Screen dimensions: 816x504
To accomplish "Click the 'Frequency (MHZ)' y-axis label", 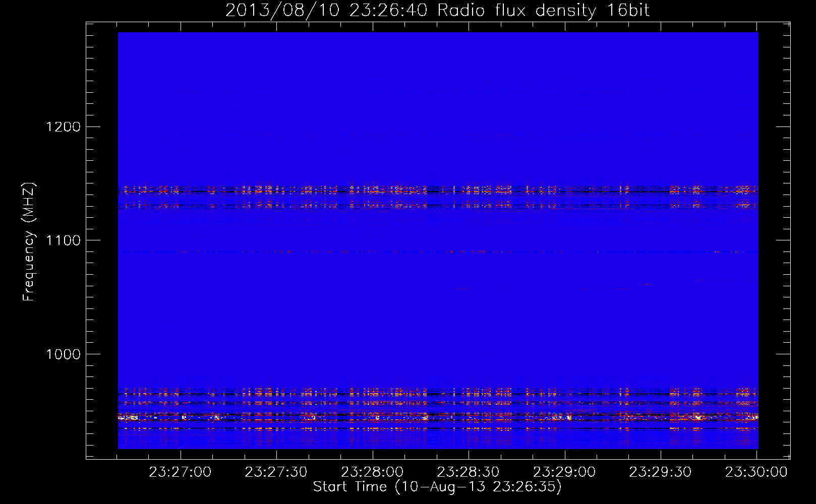I will [29, 242].
